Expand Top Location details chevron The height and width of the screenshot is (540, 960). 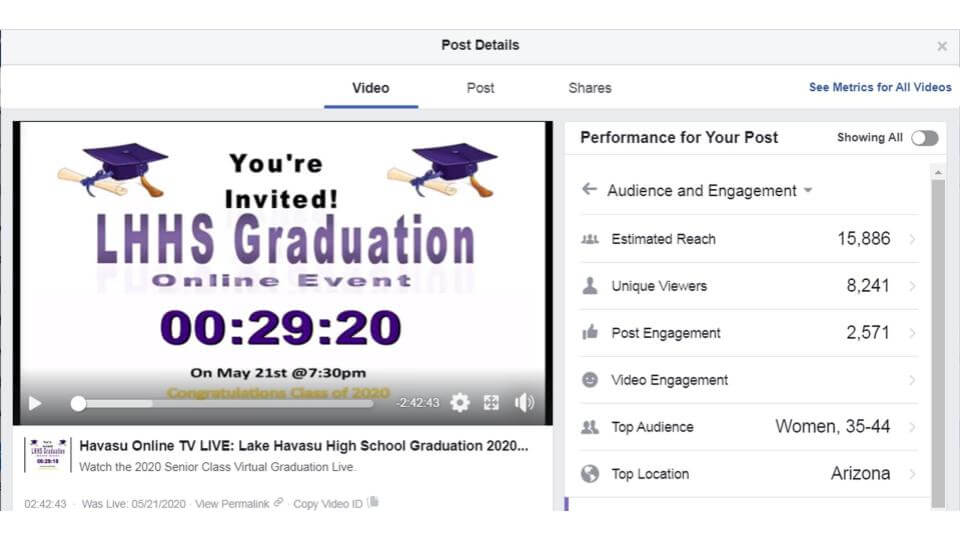pyautogui.click(x=912, y=474)
